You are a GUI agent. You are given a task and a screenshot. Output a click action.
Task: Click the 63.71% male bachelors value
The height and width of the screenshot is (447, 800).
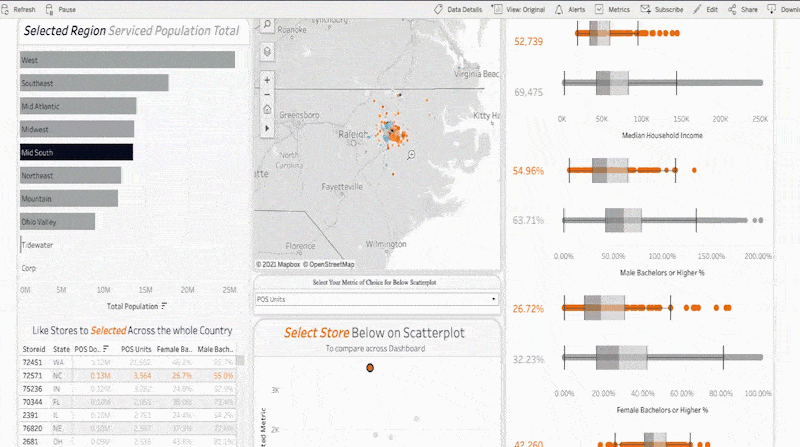[x=528, y=220]
